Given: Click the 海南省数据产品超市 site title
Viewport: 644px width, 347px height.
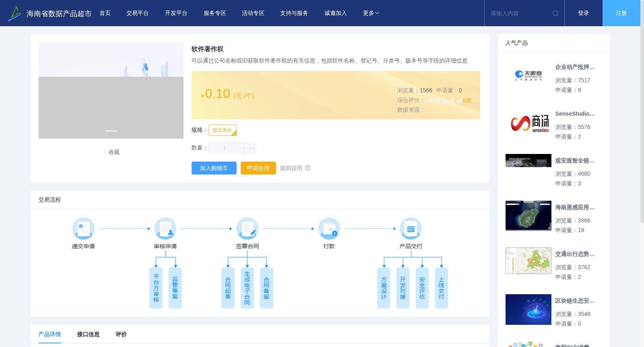Looking at the screenshot, I should [x=59, y=14].
